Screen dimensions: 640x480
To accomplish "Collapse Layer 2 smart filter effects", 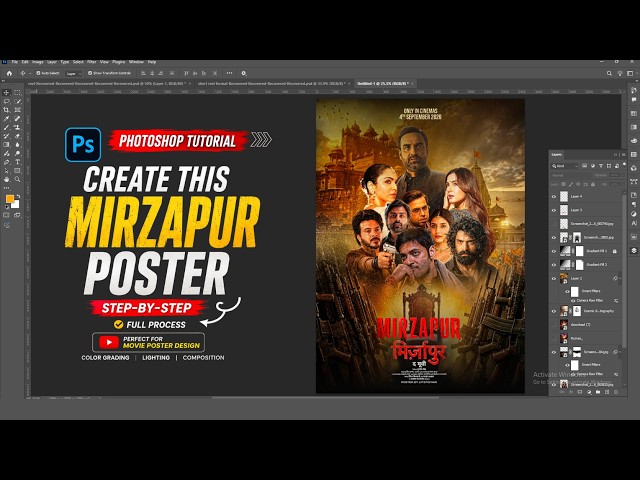I will pyautogui.click(x=620, y=278).
